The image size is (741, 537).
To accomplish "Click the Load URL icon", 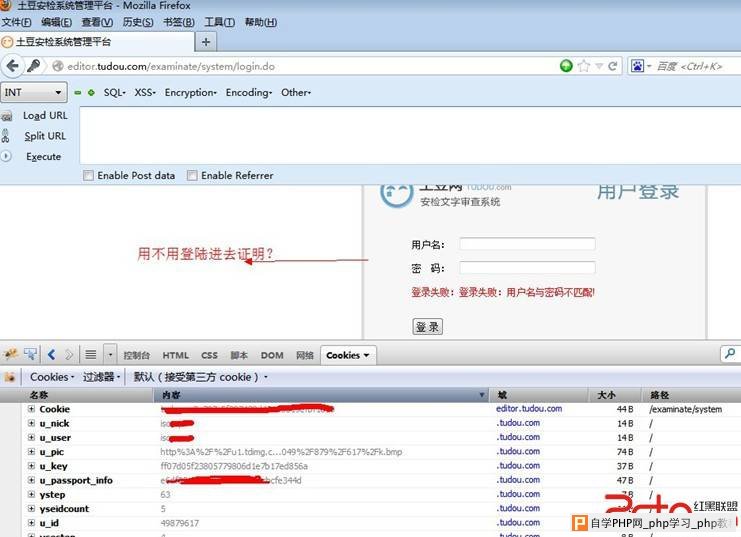I will pos(7,116).
